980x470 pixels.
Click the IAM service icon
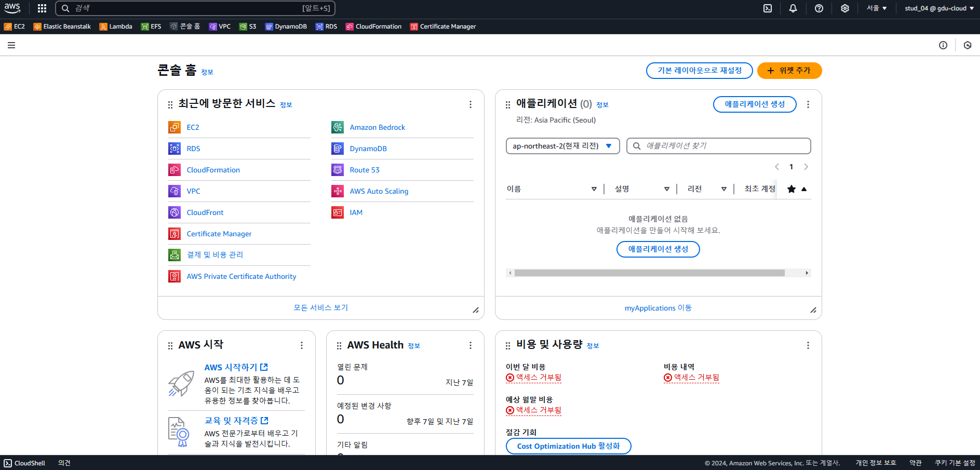[338, 212]
